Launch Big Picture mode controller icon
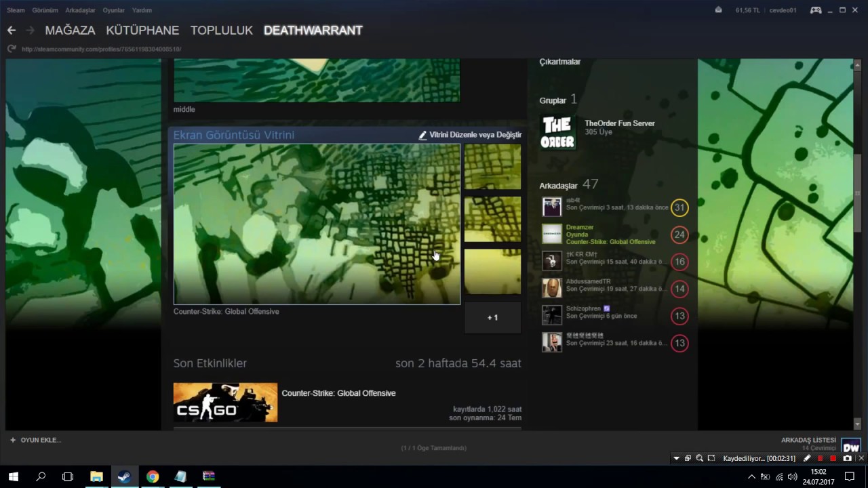Image resolution: width=868 pixels, height=488 pixels. 816,10
